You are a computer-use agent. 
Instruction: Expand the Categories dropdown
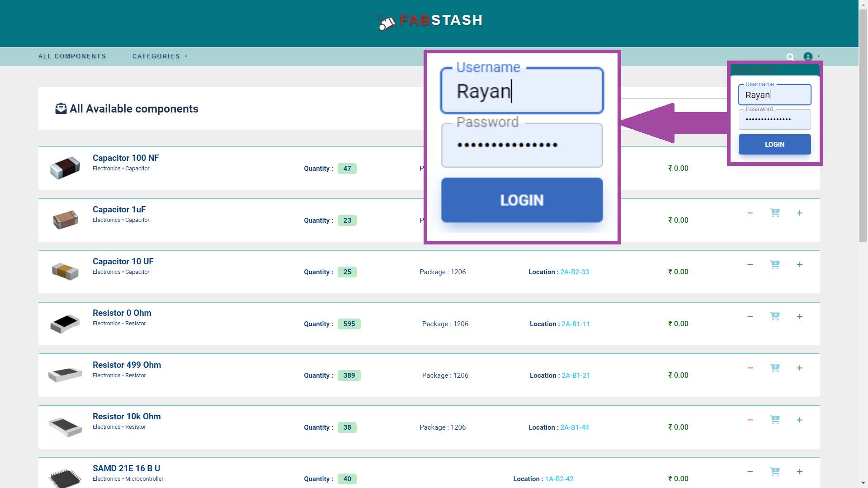point(159,56)
